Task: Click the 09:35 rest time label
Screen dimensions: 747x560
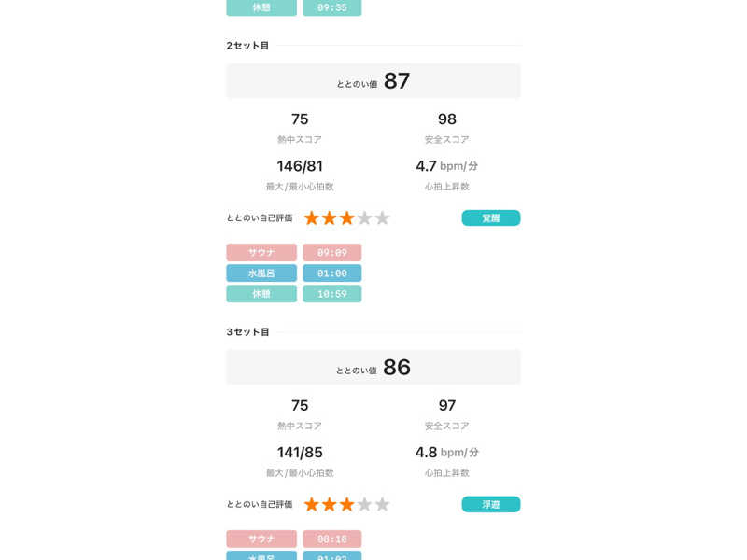Action: pyautogui.click(x=331, y=7)
